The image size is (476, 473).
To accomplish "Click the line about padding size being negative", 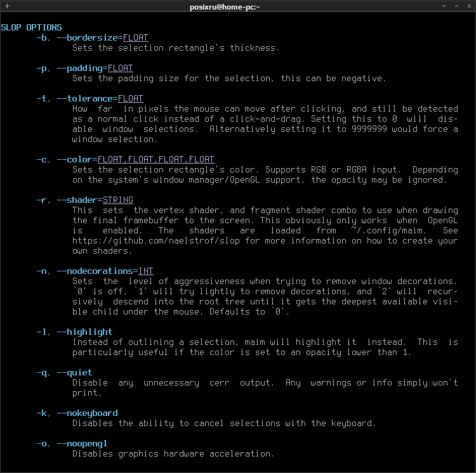I will (229, 79).
